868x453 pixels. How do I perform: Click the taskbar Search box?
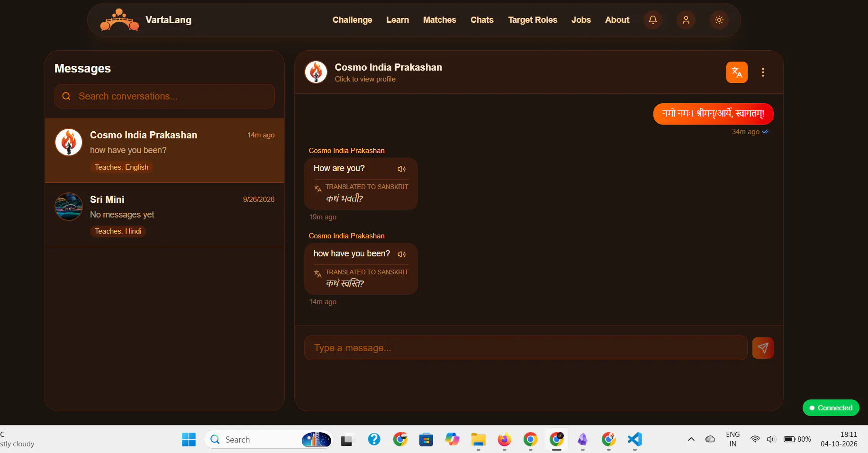tap(269, 440)
